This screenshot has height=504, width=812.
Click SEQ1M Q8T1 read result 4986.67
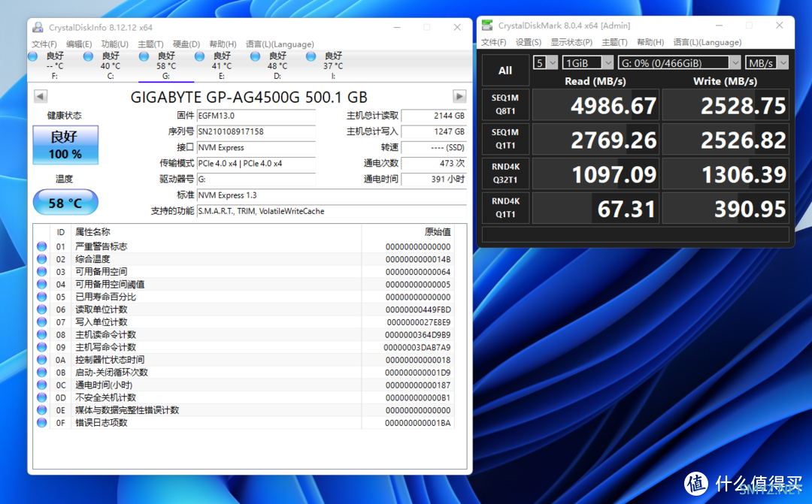tap(595, 106)
